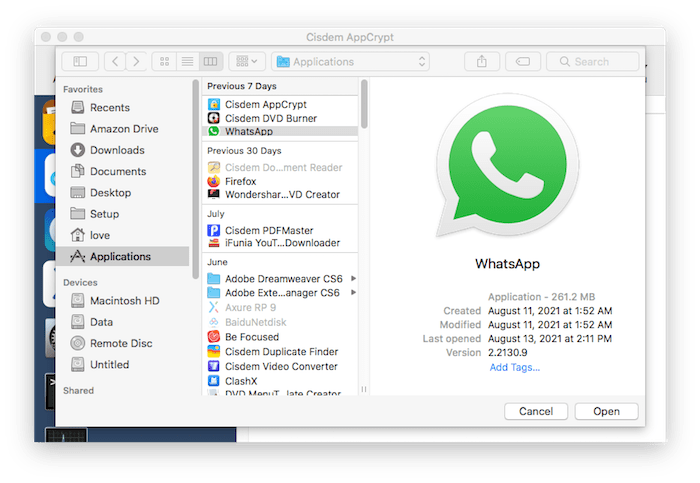Click the Add Tags… link
The image size is (700, 483).
point(515,367)
